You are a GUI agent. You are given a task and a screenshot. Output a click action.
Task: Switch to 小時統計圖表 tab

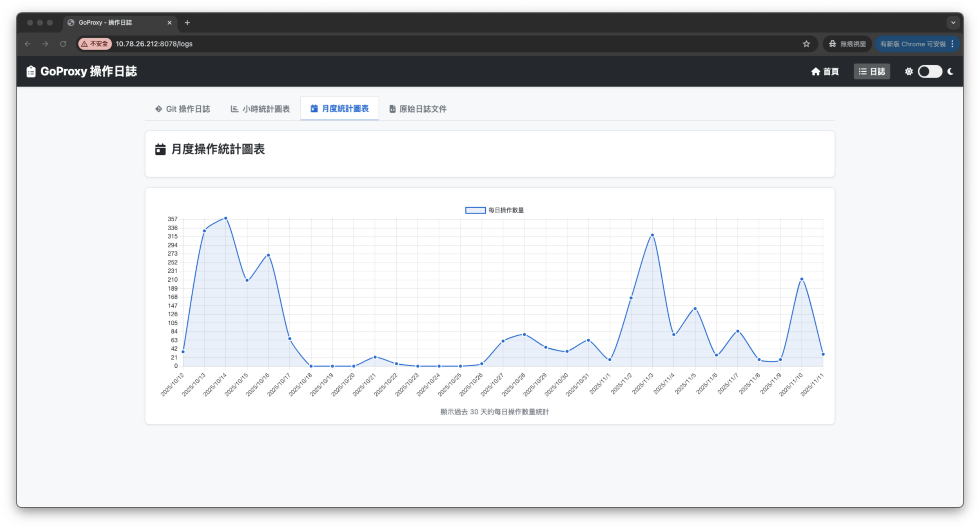pyautogui.click(x=260, y=109)
